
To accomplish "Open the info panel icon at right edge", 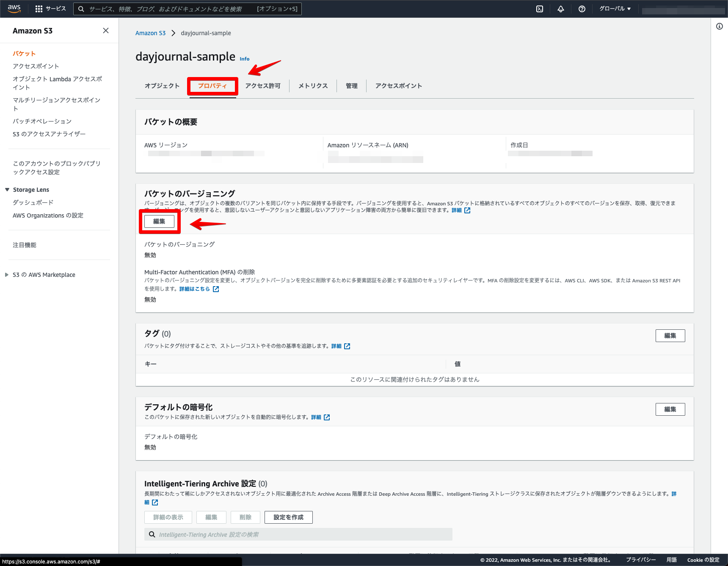I will coord(720,26).
